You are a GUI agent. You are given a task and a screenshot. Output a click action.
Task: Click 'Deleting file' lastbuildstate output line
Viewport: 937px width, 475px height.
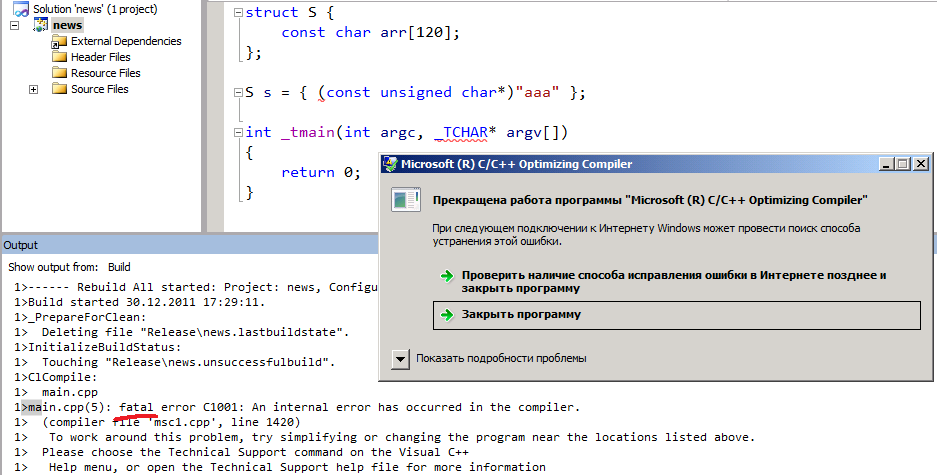pyautogui.click(x=181, y=332)
